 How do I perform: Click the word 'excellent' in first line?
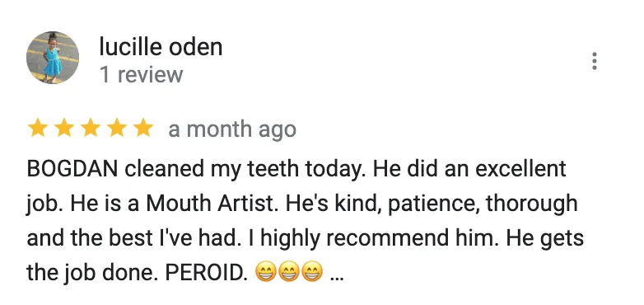tap(521, 168)
